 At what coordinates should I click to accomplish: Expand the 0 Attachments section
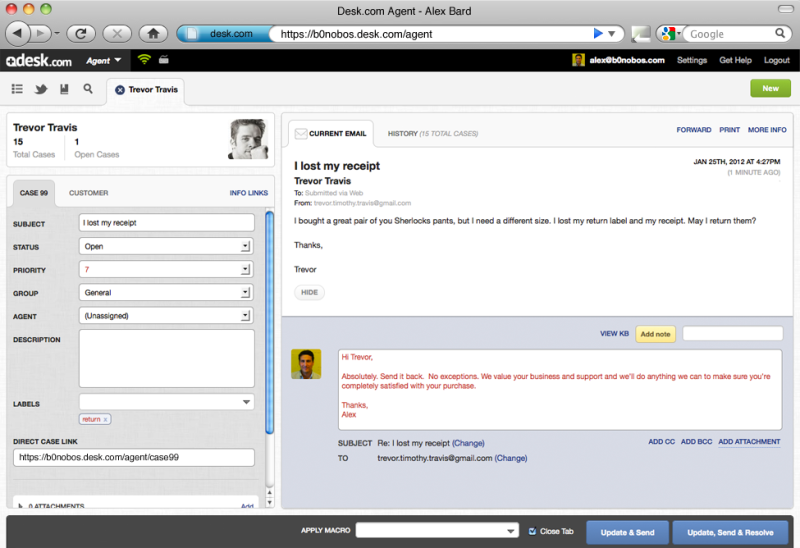20,506
